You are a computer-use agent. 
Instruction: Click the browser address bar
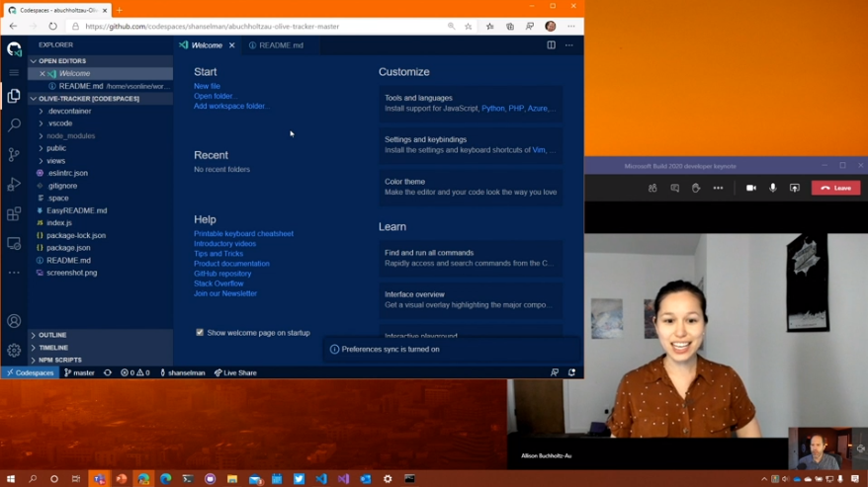257,27
